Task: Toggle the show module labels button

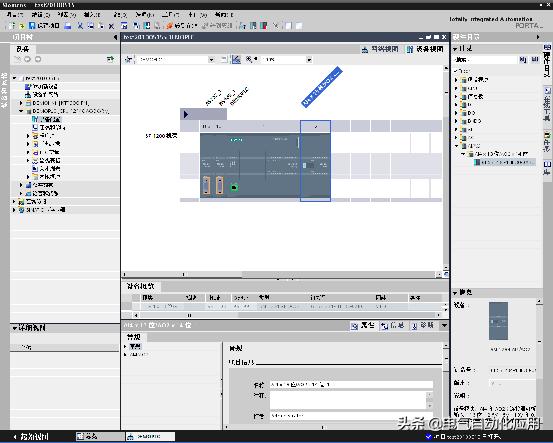Action: tap(236, 59)
